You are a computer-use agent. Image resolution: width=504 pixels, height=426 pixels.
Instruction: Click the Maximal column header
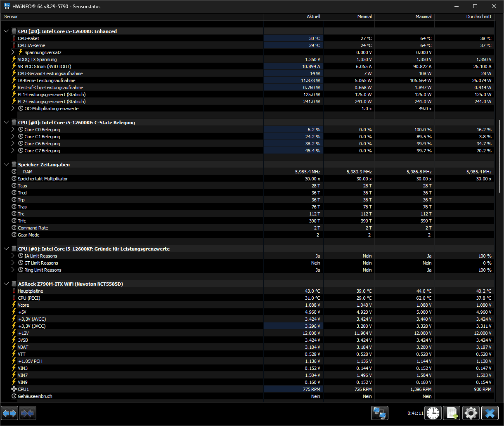click(405, 17)
